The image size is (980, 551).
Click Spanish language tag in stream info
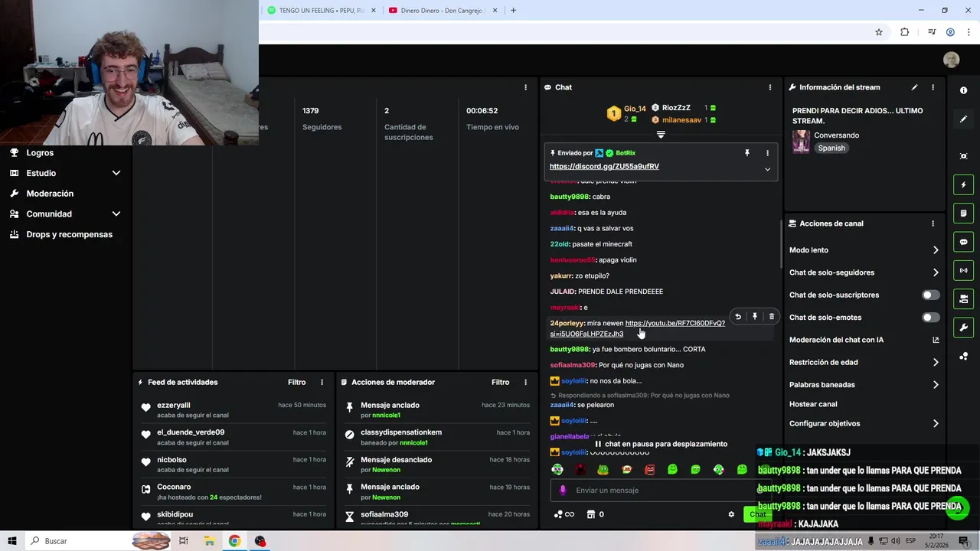point(831,148)
